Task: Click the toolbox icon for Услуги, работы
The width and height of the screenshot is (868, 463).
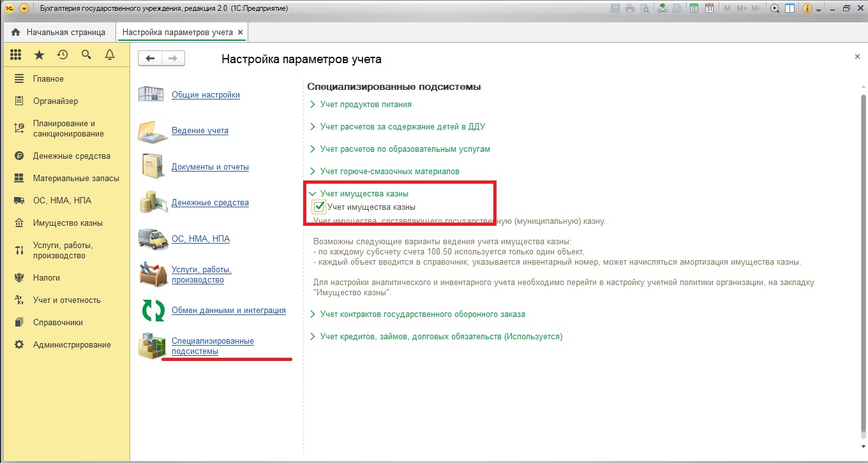Action: click(x=152, y=275)
